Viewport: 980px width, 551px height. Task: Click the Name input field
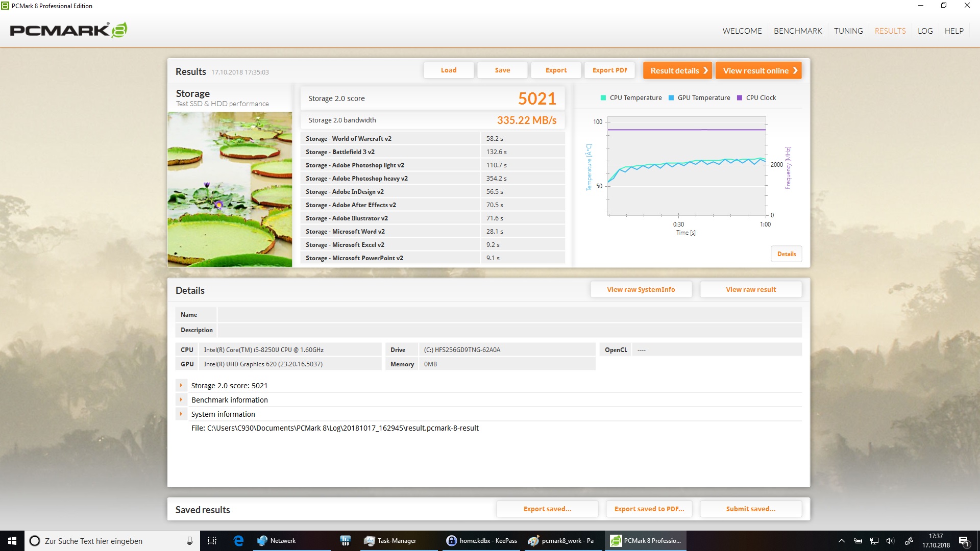click(509, 315)
